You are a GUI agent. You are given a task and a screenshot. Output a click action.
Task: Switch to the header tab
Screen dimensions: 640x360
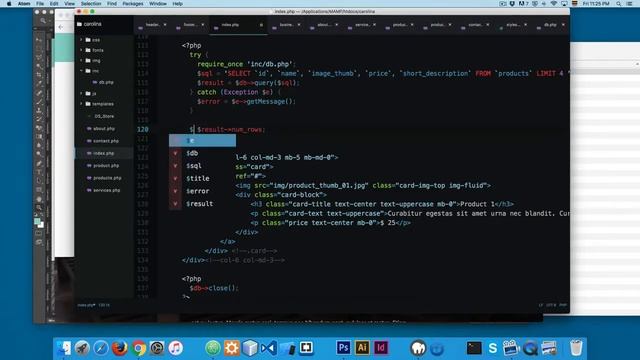click(x=153, y=25)
